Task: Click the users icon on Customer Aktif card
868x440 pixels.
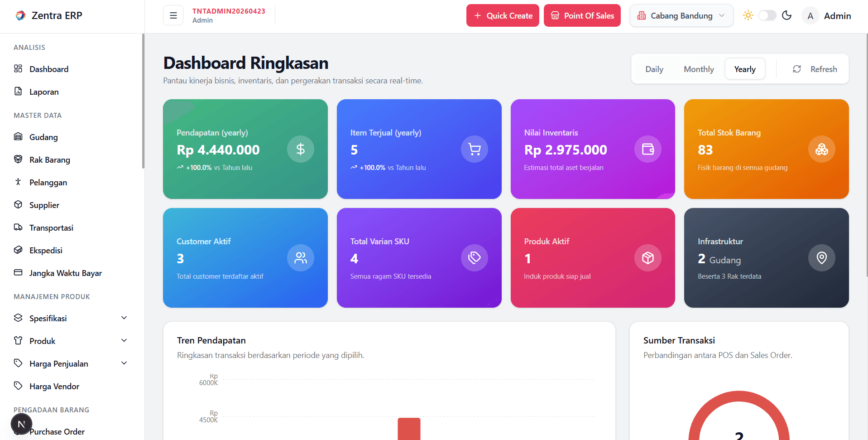Action: (301, 258)
